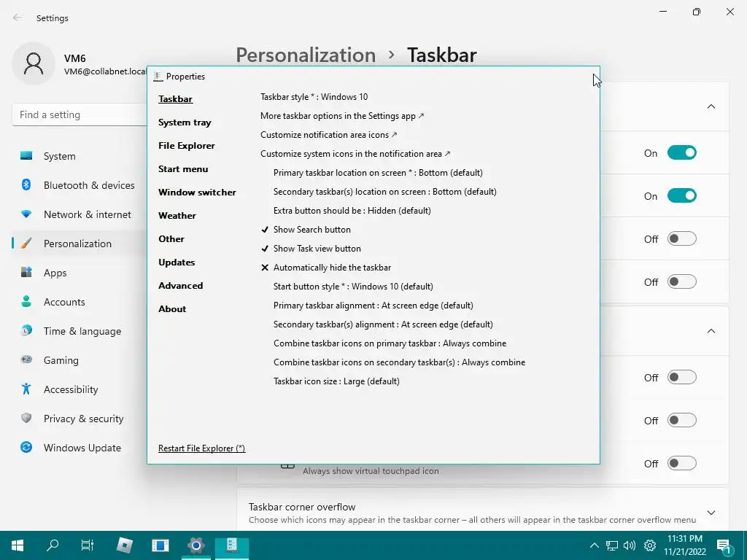Expand Taskbar corner overflow section
This screenshot has width=747, height=560.
pyautogui.click(x=711, y=513)
